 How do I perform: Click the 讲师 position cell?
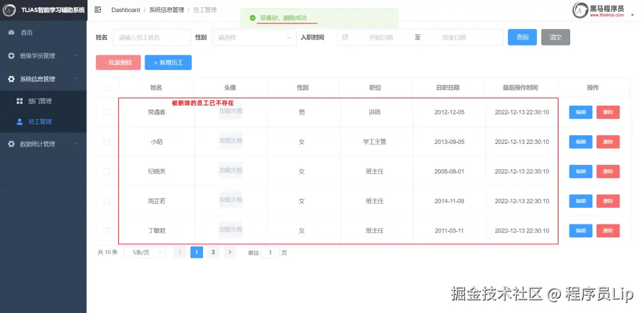375,112
